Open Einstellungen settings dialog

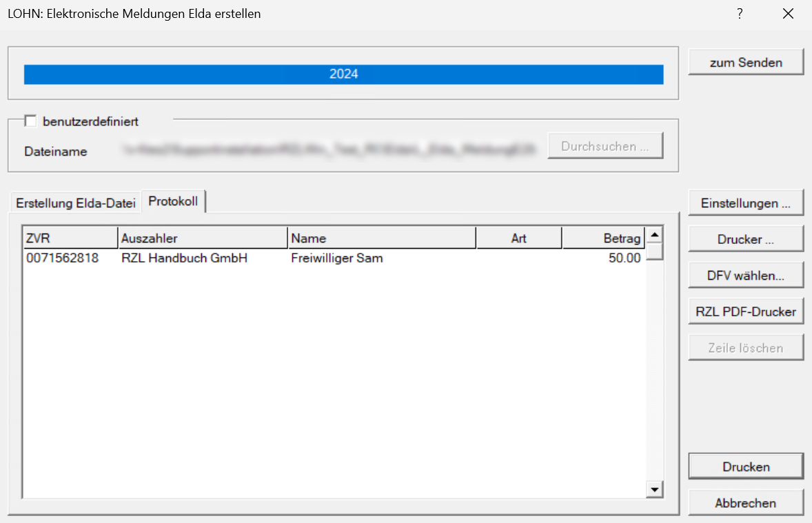[746, 203]
